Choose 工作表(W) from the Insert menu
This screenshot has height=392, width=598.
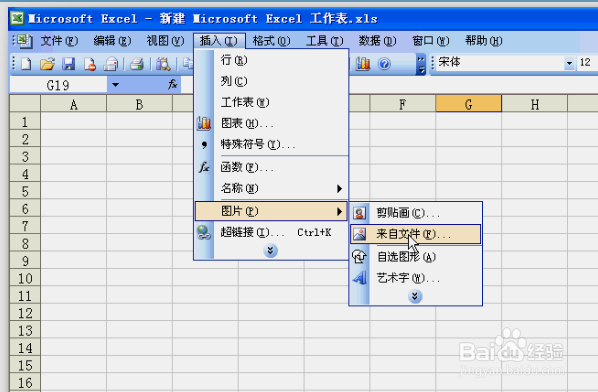pos(271,102)
